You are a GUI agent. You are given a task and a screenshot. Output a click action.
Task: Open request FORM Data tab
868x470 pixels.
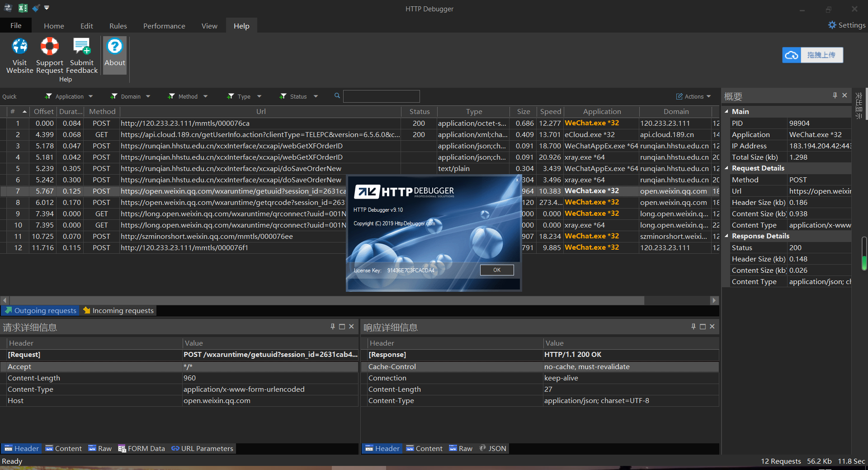point(142,448)
